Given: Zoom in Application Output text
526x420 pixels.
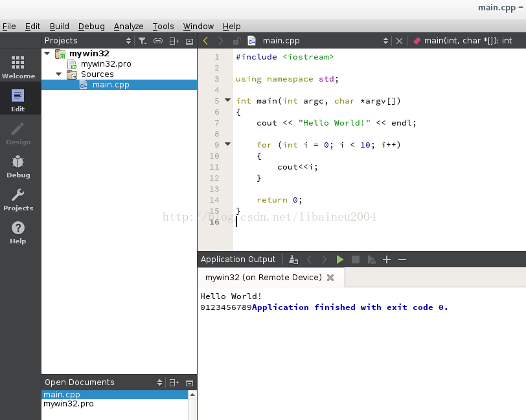Looking at the screenshot, I should pos(387,260).
